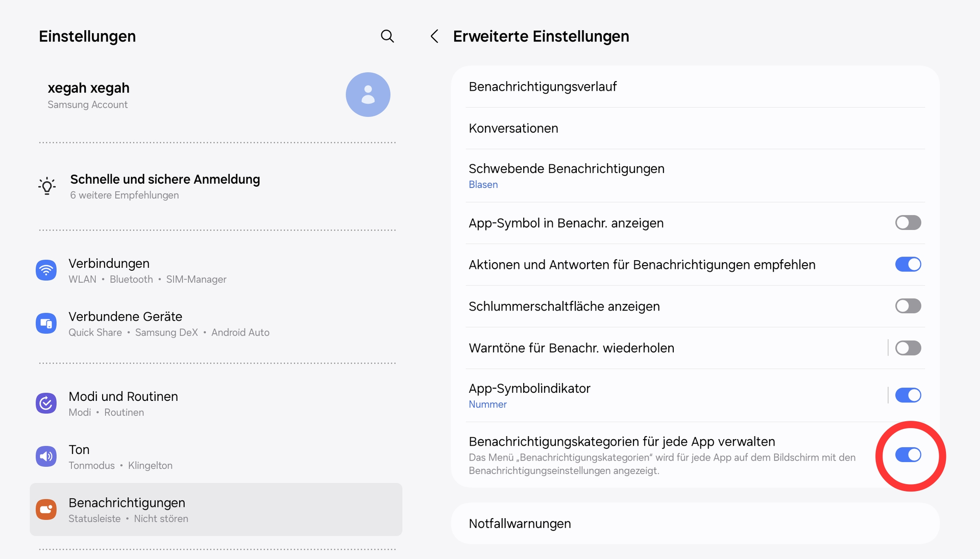Tap the back arrow chevron
The width and height of the screenshot is (980, 559).
pos(434,36)
